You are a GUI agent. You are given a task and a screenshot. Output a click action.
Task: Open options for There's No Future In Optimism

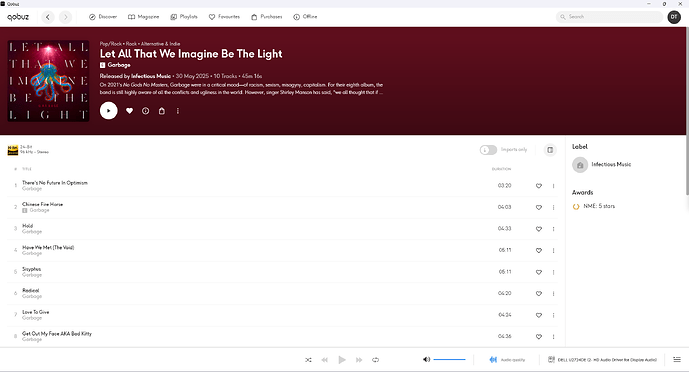pos(553,186)
